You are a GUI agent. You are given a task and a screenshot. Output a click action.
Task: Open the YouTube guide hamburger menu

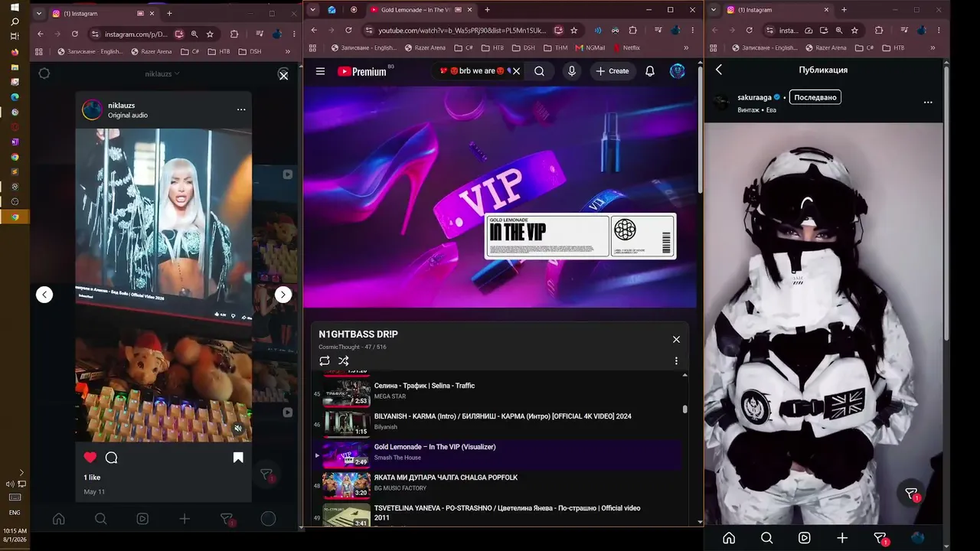point(320,71)
